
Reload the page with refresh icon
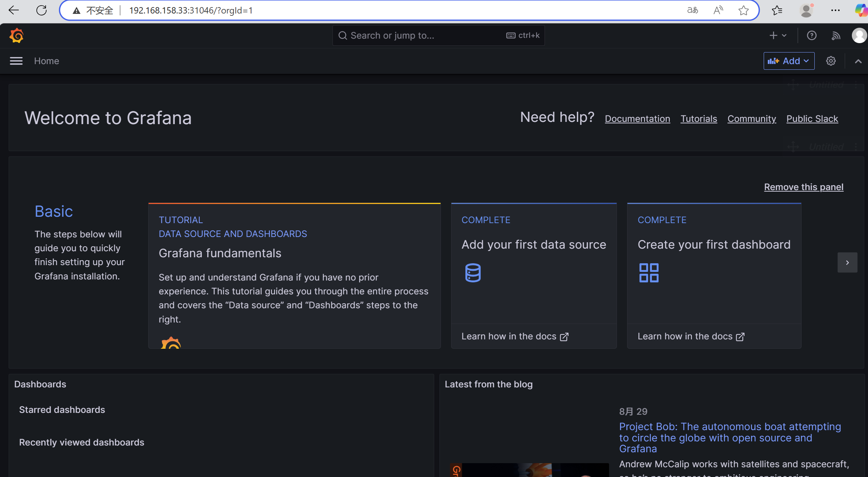point(42,10)
